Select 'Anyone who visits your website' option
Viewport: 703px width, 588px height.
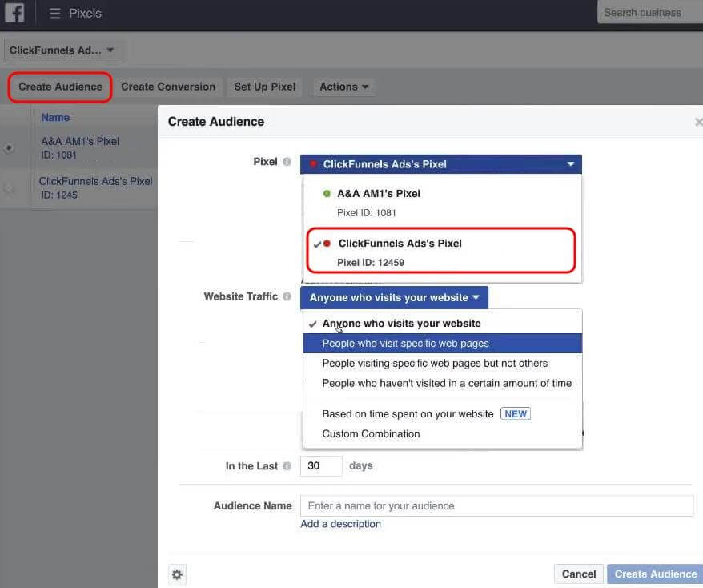(443, 324)
